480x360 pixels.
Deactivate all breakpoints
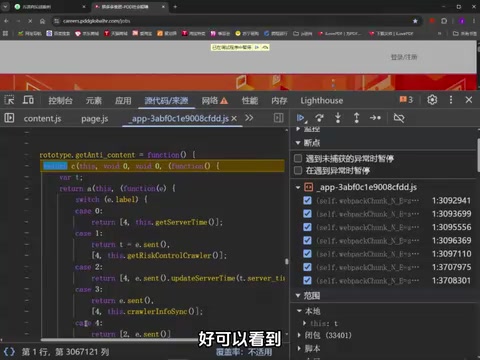coord(399,118)
